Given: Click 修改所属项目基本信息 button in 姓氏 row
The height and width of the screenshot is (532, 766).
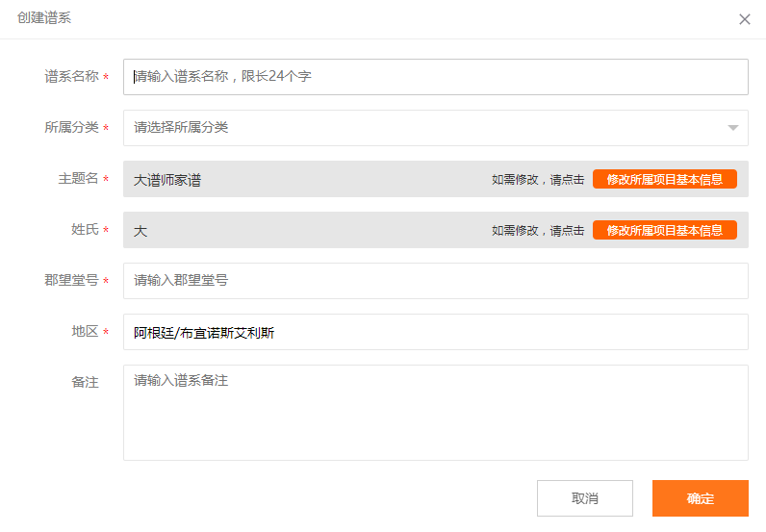Looking at the screenshot, I should (664, 230).
